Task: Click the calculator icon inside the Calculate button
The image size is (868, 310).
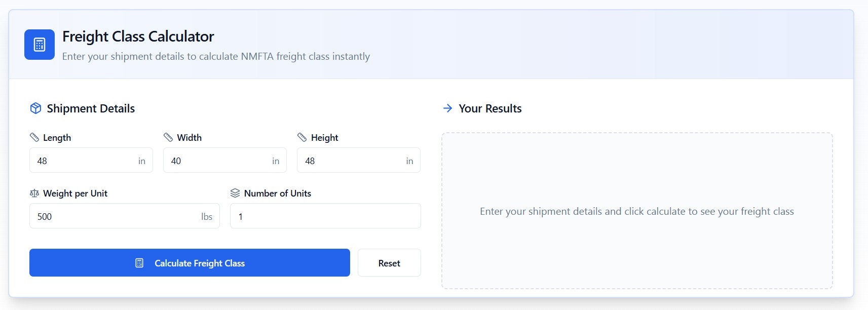Action: (x=139, y=263)
